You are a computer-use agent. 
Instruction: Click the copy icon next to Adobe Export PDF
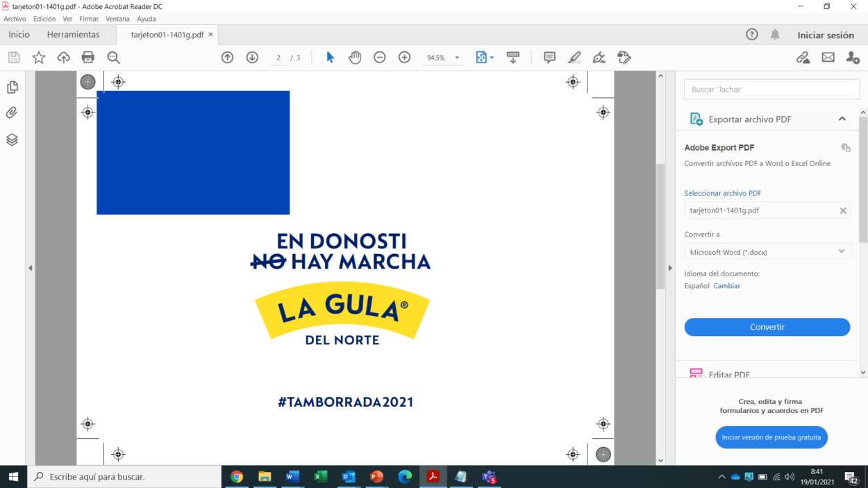click(845, 147)
